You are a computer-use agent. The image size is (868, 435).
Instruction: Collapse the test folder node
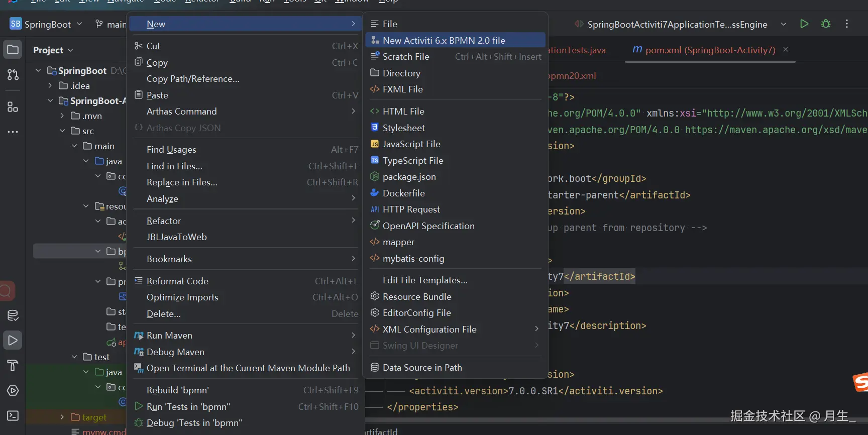click(74, 357)
